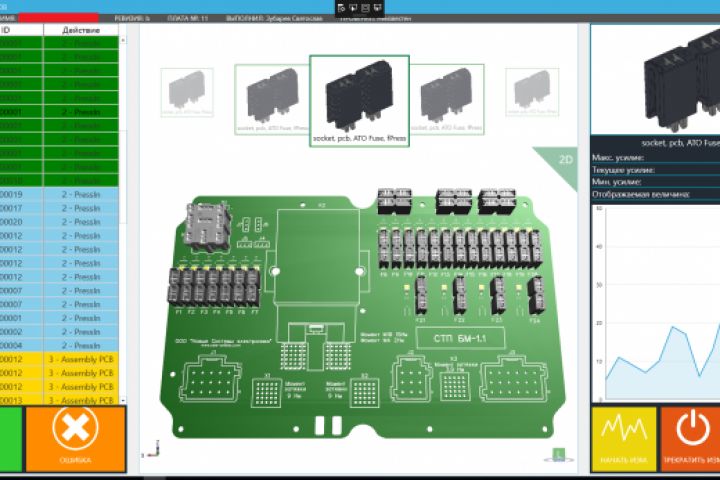Select the socket thumbnail just left of the selected one
This screenshot has height=480, width=720.
coord(272,99)
